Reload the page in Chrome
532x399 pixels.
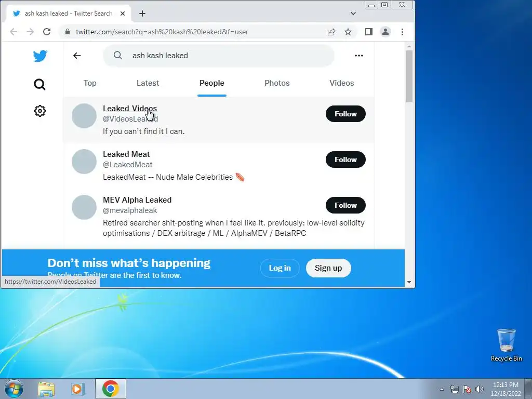pos(47,32)
